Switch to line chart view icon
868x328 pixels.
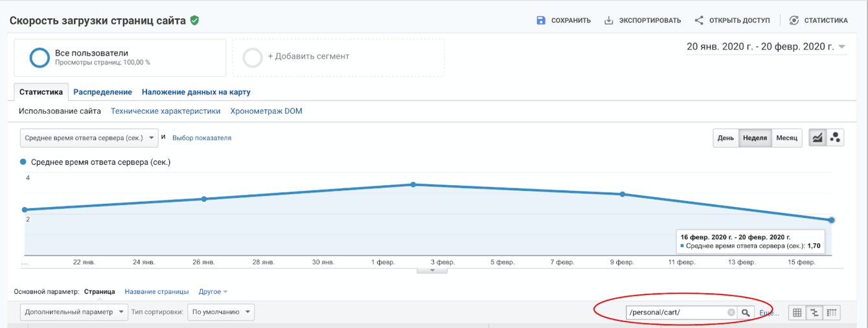(x=817, y=138)
